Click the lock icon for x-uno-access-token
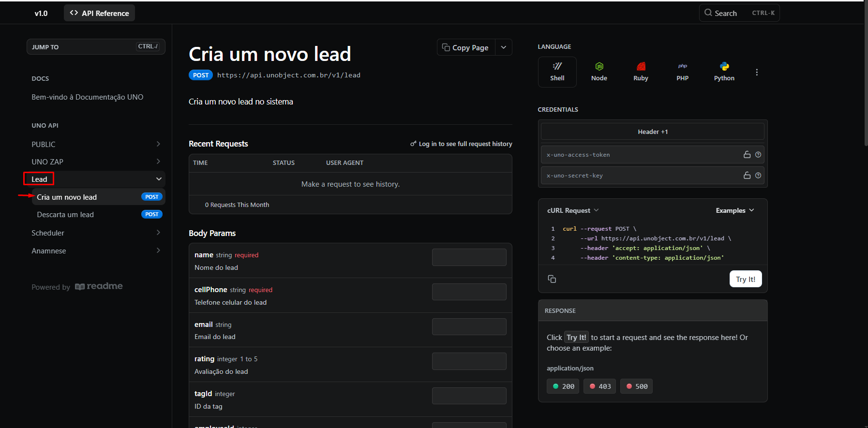 (747, 155)
